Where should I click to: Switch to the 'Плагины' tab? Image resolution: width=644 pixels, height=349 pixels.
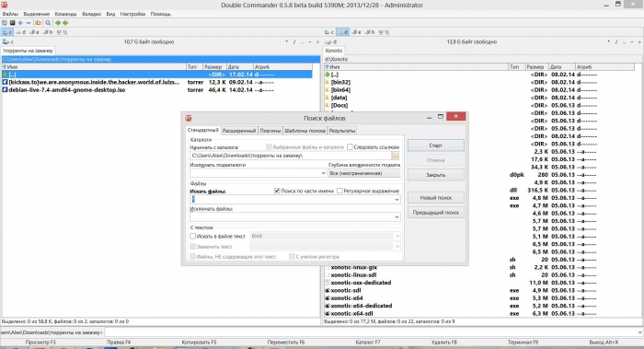tap(270, 131)
